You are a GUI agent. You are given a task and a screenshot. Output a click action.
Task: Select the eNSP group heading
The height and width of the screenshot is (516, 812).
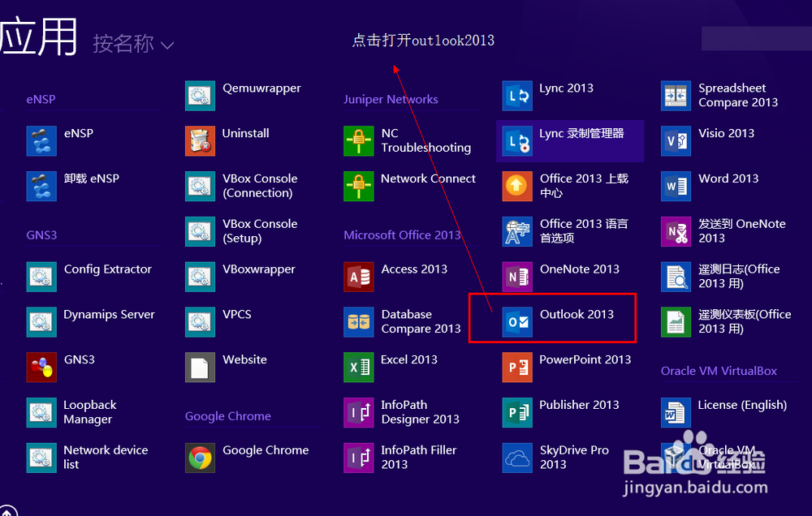[x=41, y=99]
